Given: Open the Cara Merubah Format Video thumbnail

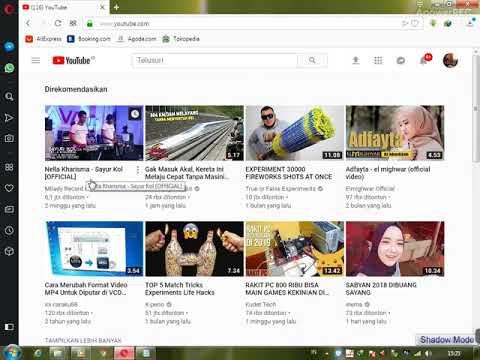Looking at the screenshot, I should pos(94,249).
